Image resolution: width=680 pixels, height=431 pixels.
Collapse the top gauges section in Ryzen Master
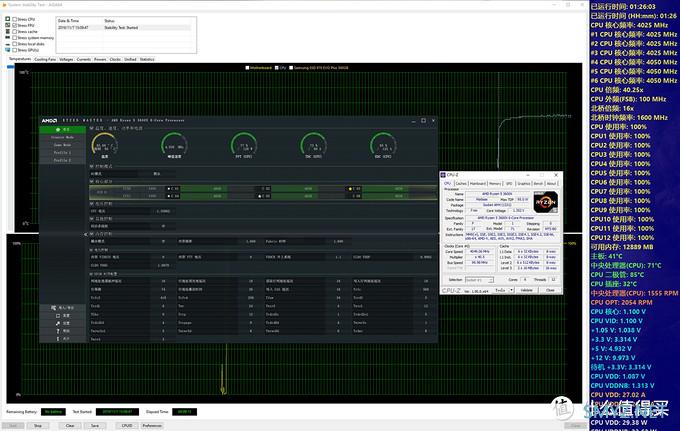(x=92, y=128)
